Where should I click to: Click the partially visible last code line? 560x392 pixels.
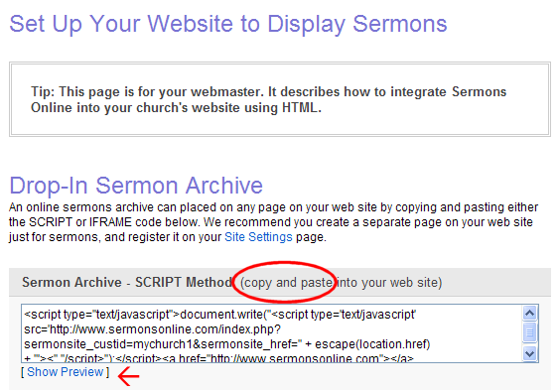coord(218,358)
